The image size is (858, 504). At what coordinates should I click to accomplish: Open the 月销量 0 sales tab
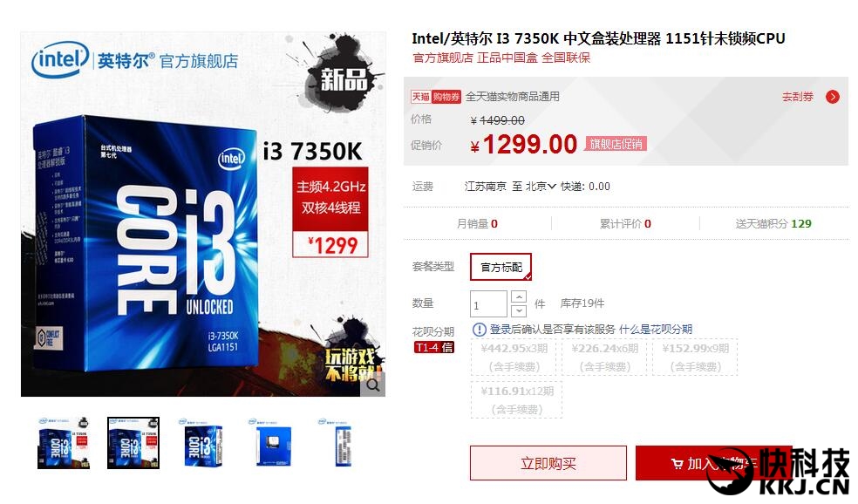[x=477, y=223]
